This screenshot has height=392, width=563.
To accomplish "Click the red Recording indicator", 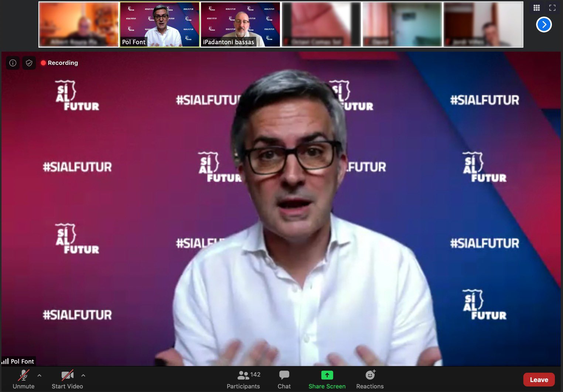I will click(x=59, y=63).
